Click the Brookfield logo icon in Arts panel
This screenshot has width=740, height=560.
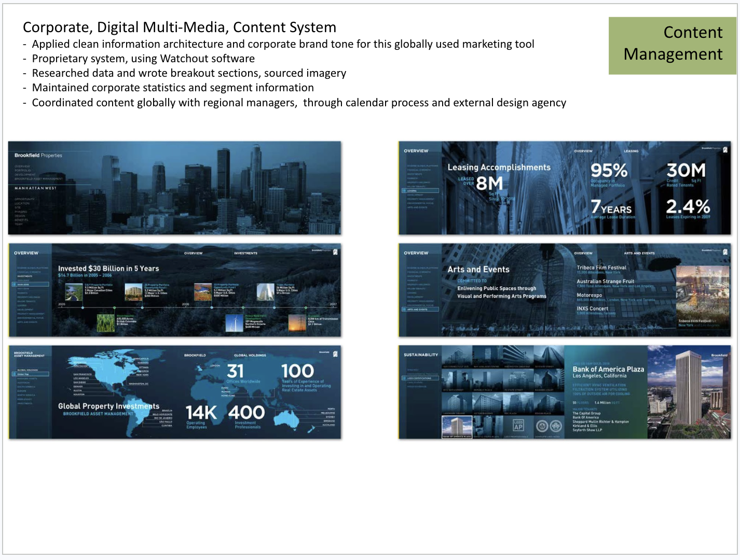click(725, 251)
